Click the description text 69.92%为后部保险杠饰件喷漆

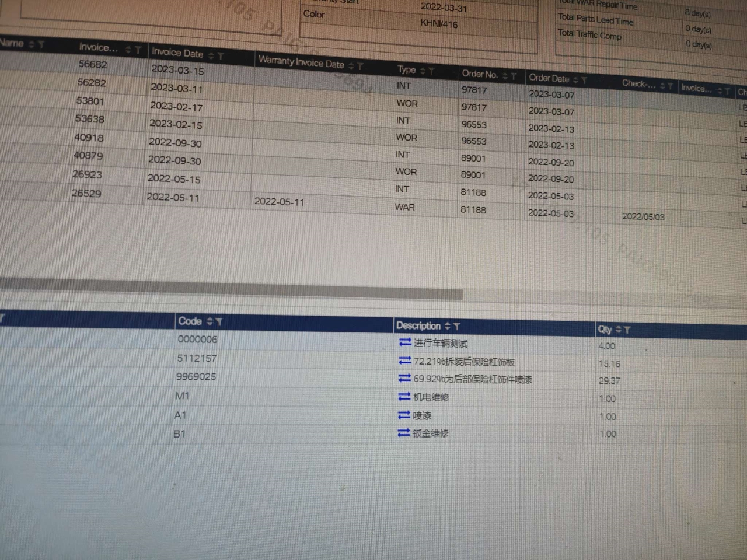pos(473,379)
